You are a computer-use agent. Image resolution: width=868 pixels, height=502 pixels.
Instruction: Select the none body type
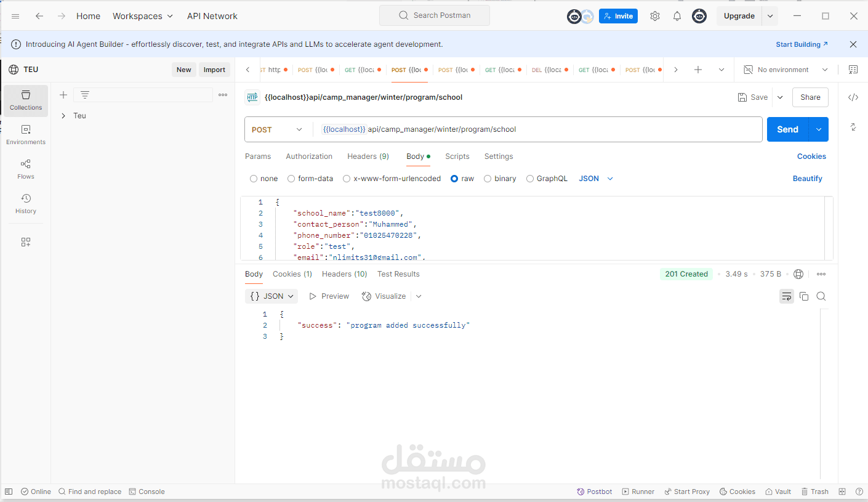pos(254,179)
